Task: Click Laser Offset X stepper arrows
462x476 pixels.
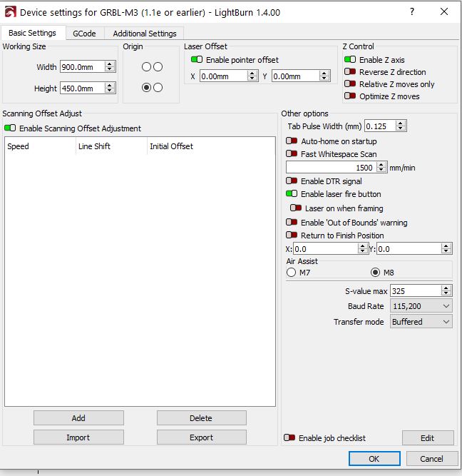Action: [x=252, y=76]
